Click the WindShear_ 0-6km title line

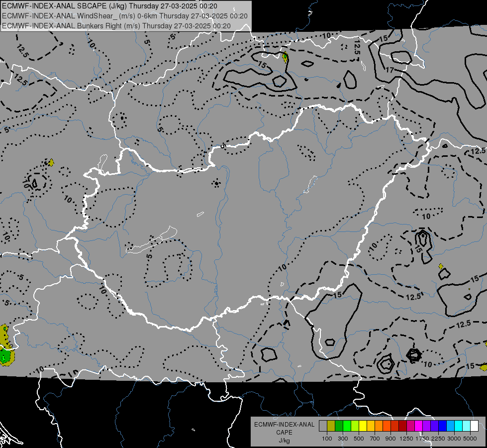tap(124, 16)
